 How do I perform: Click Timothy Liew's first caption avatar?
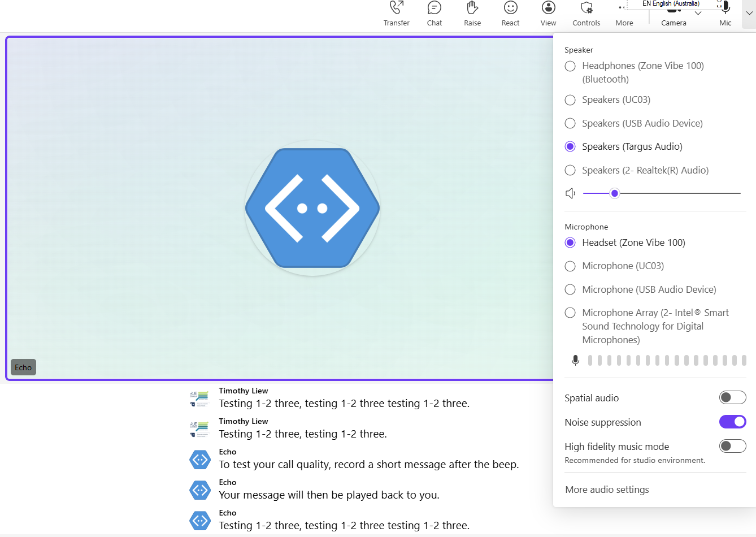coord(199,399)
